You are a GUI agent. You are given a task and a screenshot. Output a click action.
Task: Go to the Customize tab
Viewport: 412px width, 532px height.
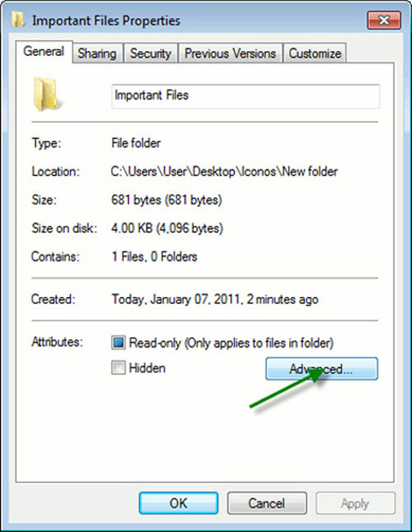(x=315, y=53)
